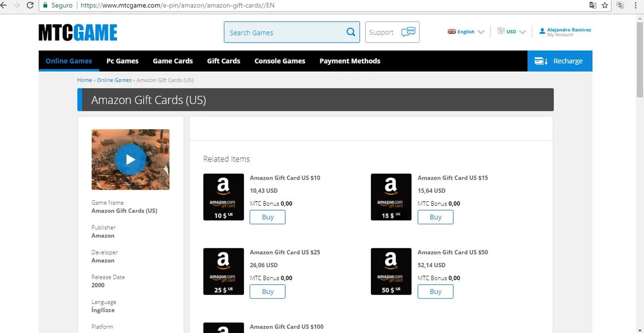Click the Recharge card icon
The image size is (644, 333).
(x=541, y=61)
